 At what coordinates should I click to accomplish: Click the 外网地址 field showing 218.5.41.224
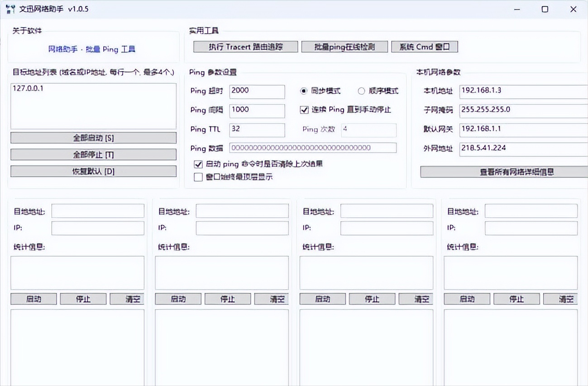(x=523, y=149)
